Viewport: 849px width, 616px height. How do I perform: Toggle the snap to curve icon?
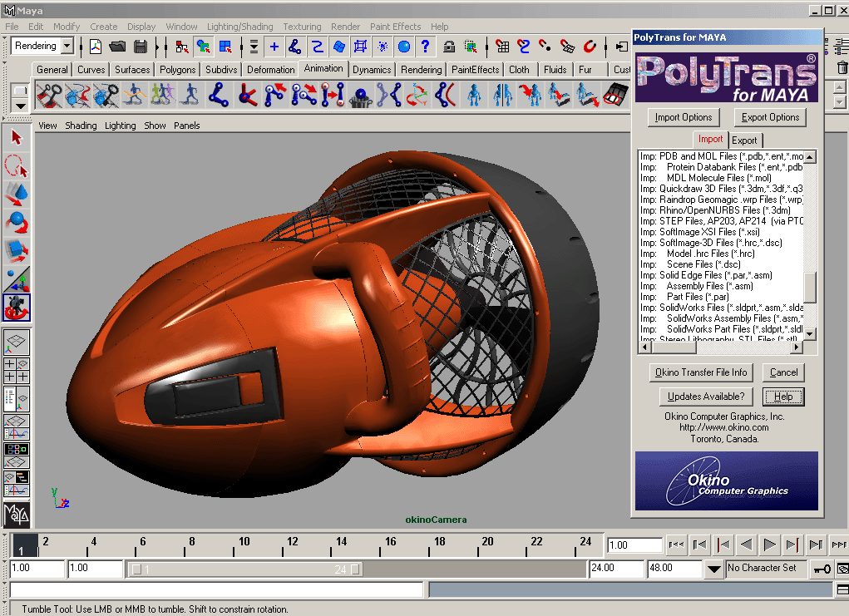tap(524, 47)
